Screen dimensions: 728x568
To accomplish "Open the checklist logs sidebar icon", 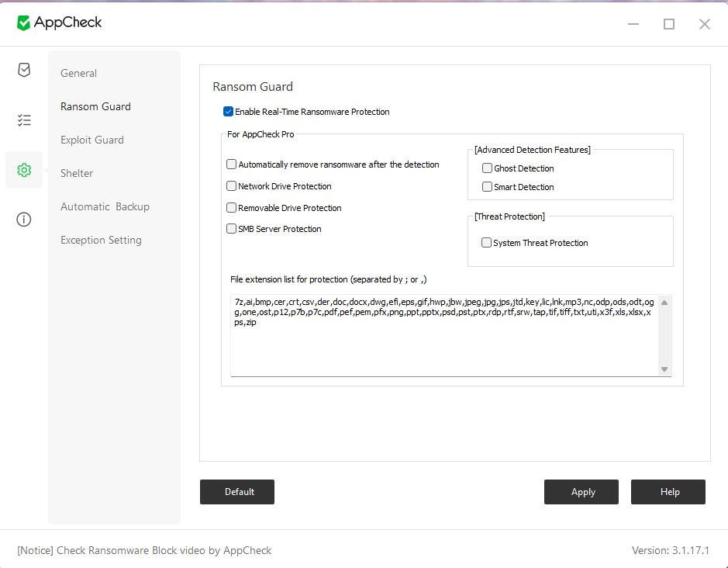I will coord(24,120).
